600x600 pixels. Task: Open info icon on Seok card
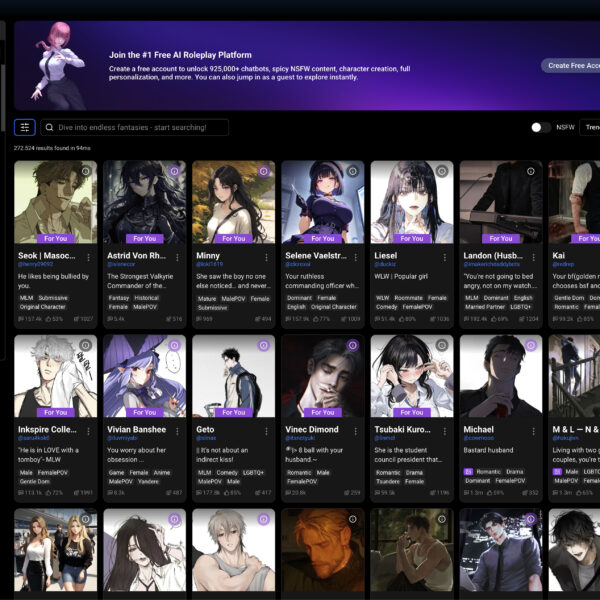tap(86, 171)
